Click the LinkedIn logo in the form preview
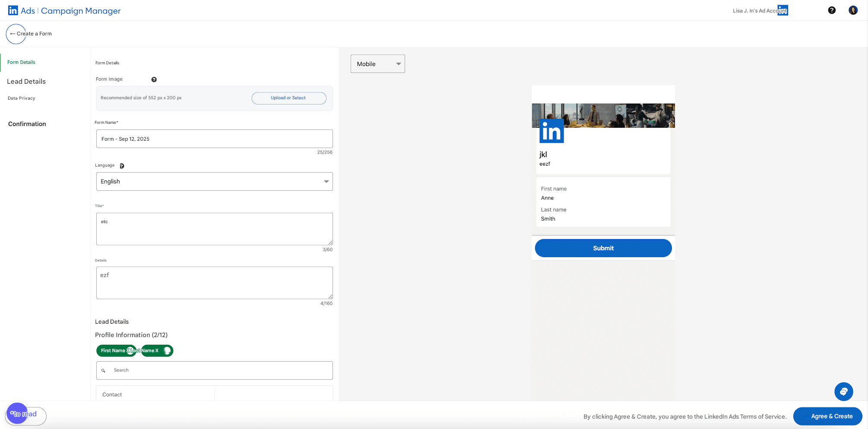The width and height of the screenshot is (868, 429). pyautogui.click(x=551, y=131)
